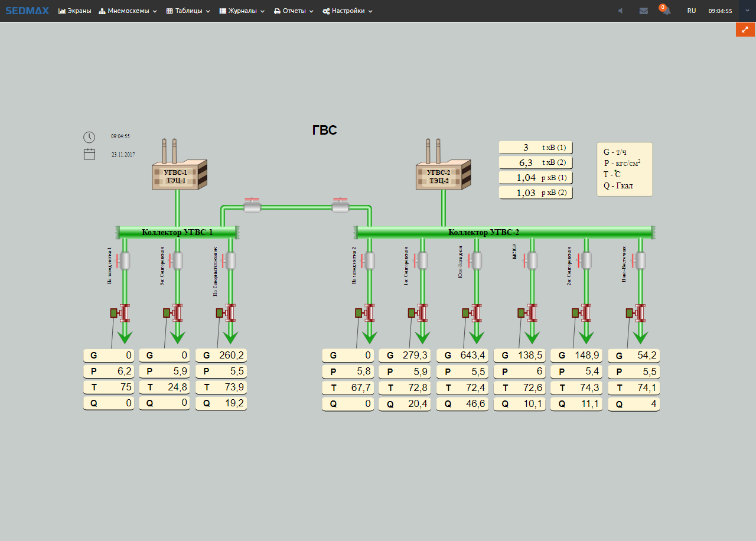The width and height of the screenshot is (756, 541).
Task: Toggle left valve on collector crossover pipe
Action: [x=252, y=206]
